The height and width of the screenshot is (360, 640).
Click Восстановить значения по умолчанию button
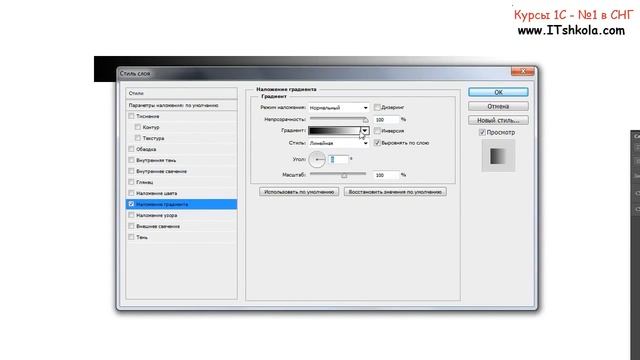point(395,192)
